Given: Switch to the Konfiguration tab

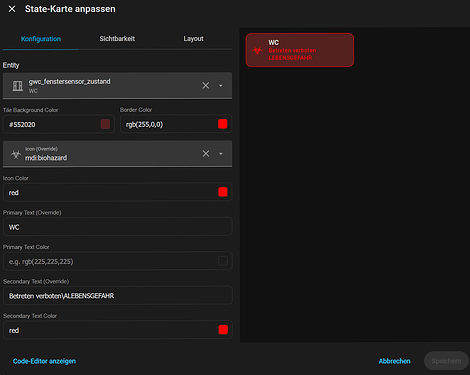Looking at the screenshot, I should pyautogui.click(x=41, y=39).
